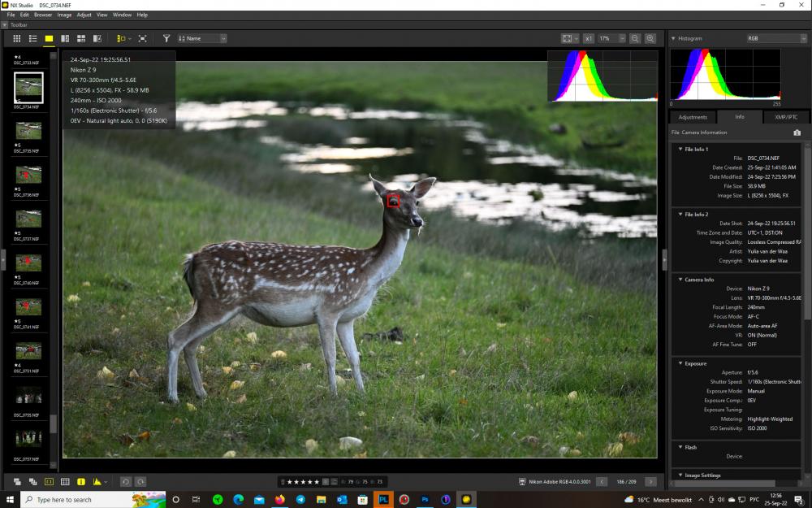Toggle the histogram overlay button
Viewport: 812px width, 508px height.
point(97,481)
